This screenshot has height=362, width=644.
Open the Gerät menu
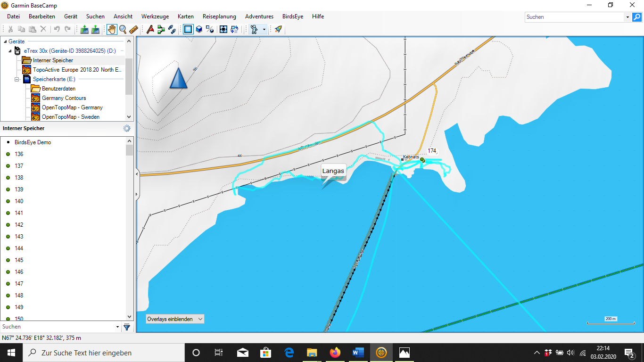pos(71,16)
